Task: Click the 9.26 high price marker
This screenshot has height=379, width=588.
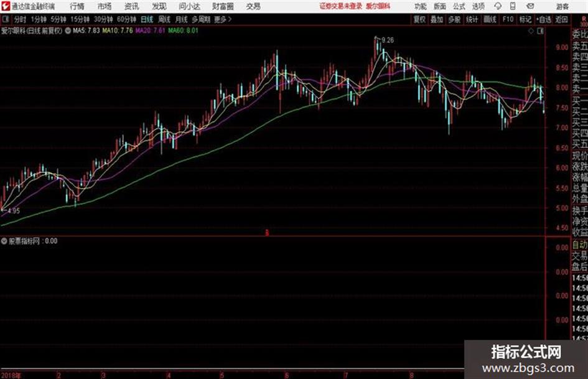Action: (388, 40)
